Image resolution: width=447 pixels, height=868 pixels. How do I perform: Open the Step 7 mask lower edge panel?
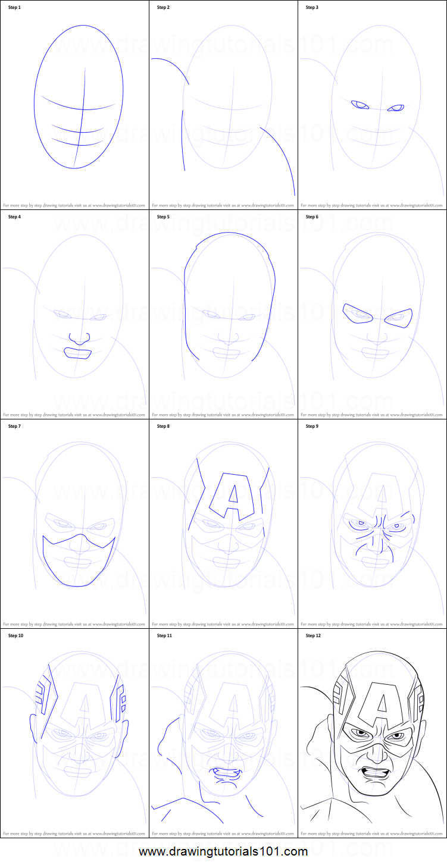[74, 524]
